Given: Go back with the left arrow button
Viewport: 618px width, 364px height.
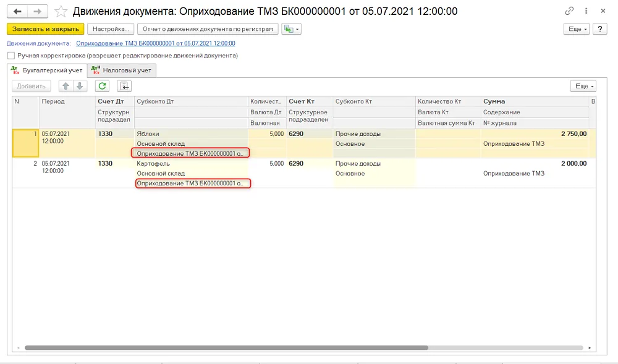Looking at the screenshot, I should tap(17, 11).
